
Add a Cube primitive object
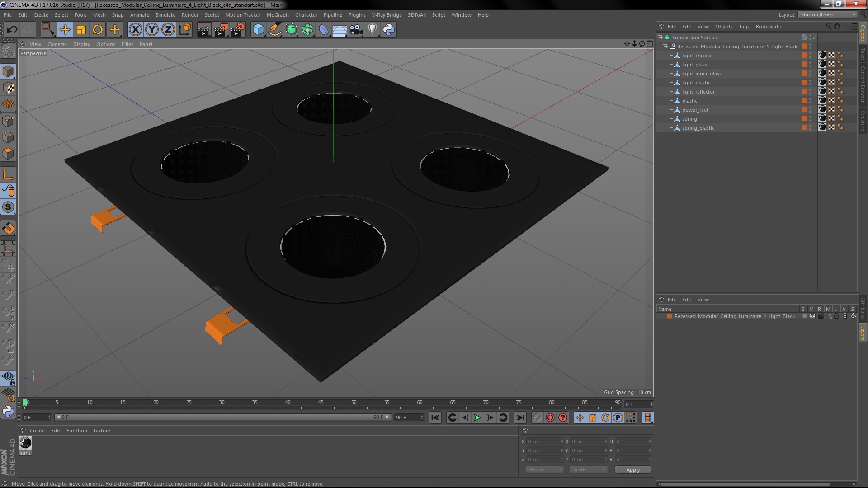pyautogui.click(x=258, y=30)
